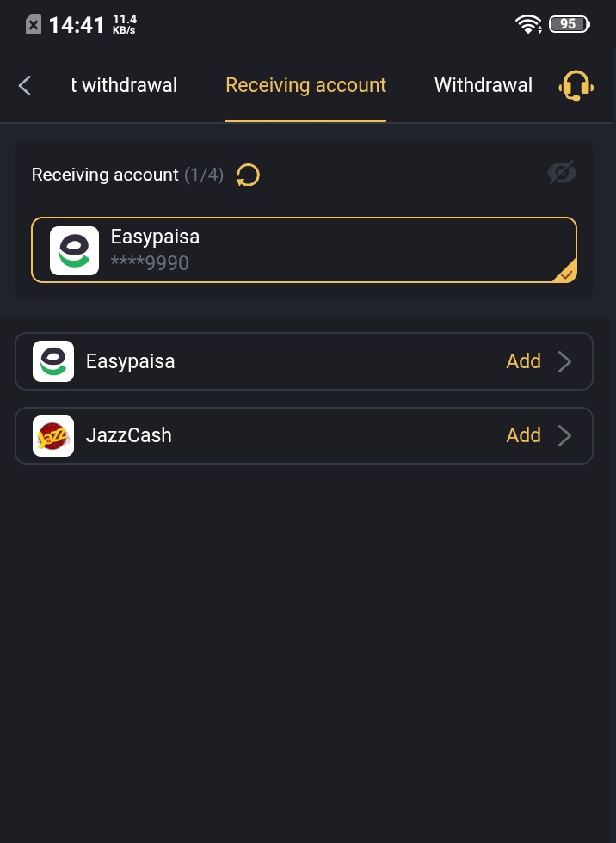The image size is (616, 843).
Task: Switch to the Withdrawal tab
Action: tap(483, 85)
